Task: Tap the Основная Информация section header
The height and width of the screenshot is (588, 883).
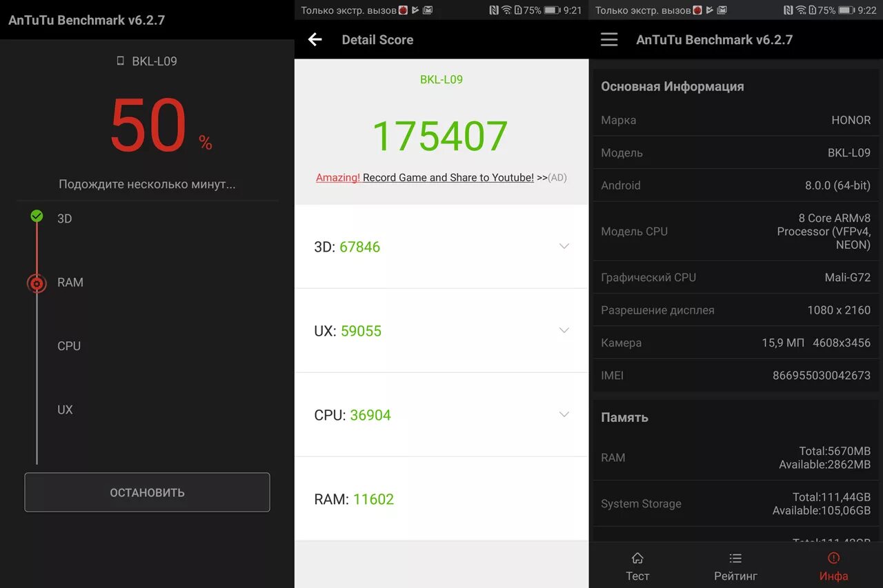Action: click(673, 87)
